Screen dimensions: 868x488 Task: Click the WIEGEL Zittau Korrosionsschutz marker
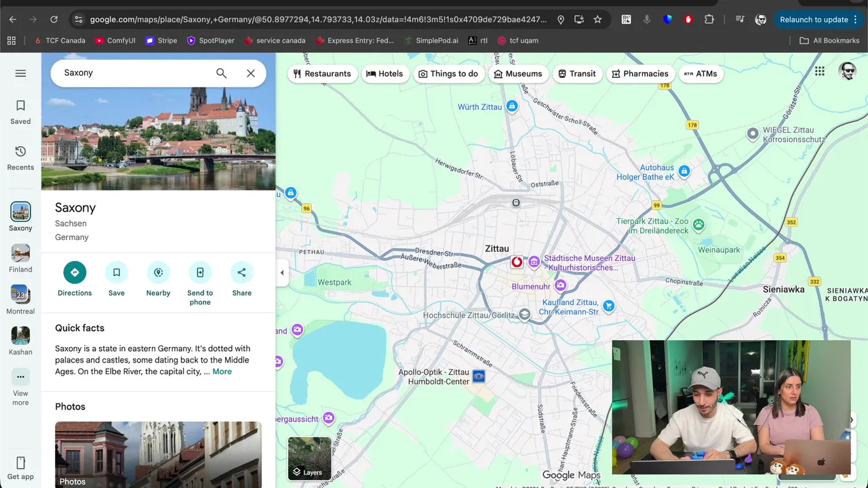click(x=753, y=134)
